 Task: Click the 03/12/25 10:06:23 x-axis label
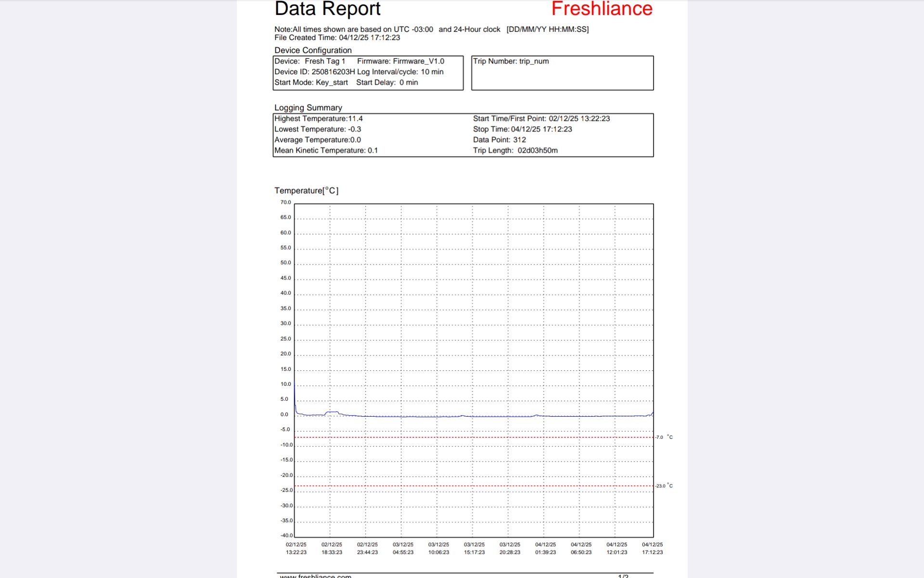coord(438,549)
